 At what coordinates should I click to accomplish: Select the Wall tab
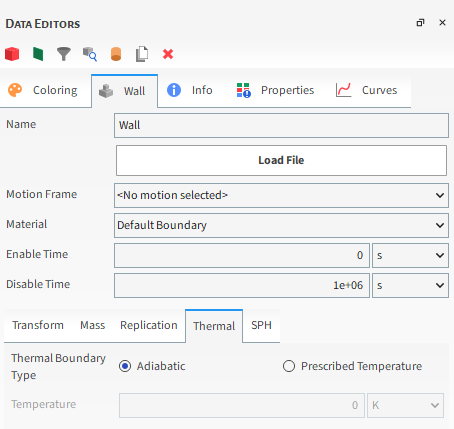click(x=124, y=91)
